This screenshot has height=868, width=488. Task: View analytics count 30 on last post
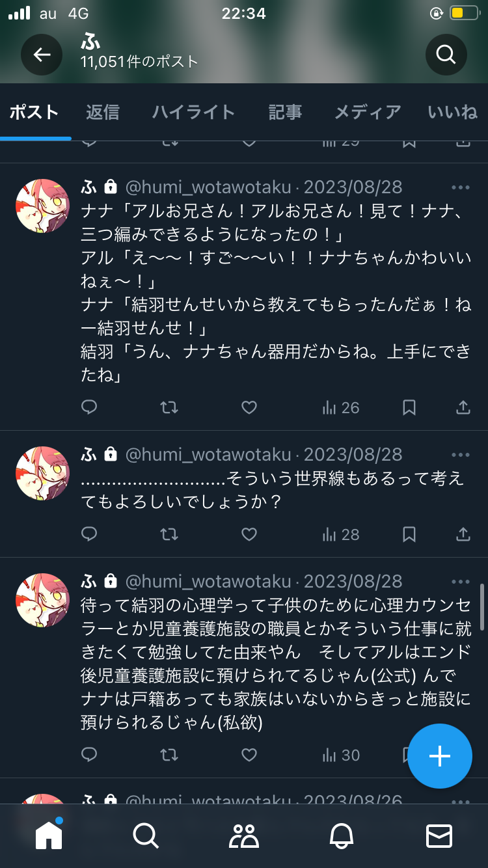(341, 755)
